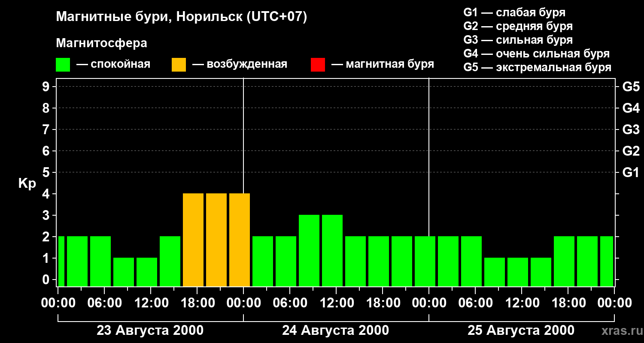Click the 'Kp' axis label
The height and width of the screenshot is (343, 644).
(x=27, y=184)
